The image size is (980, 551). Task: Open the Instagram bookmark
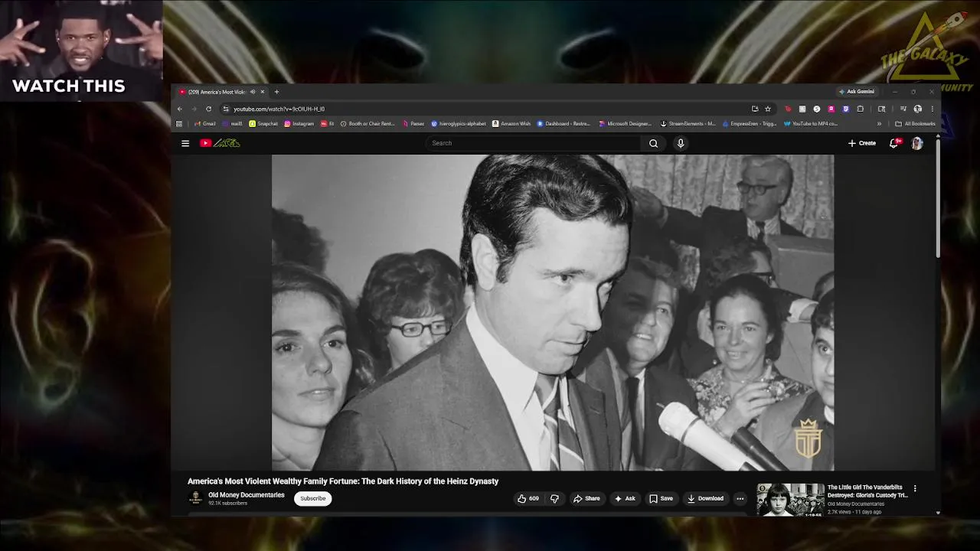click(299, 123)
